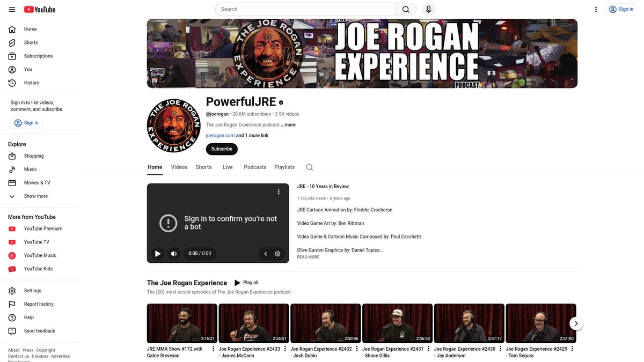
Task: Open Subscriptions in sidebar
Action: click(40, 56)
